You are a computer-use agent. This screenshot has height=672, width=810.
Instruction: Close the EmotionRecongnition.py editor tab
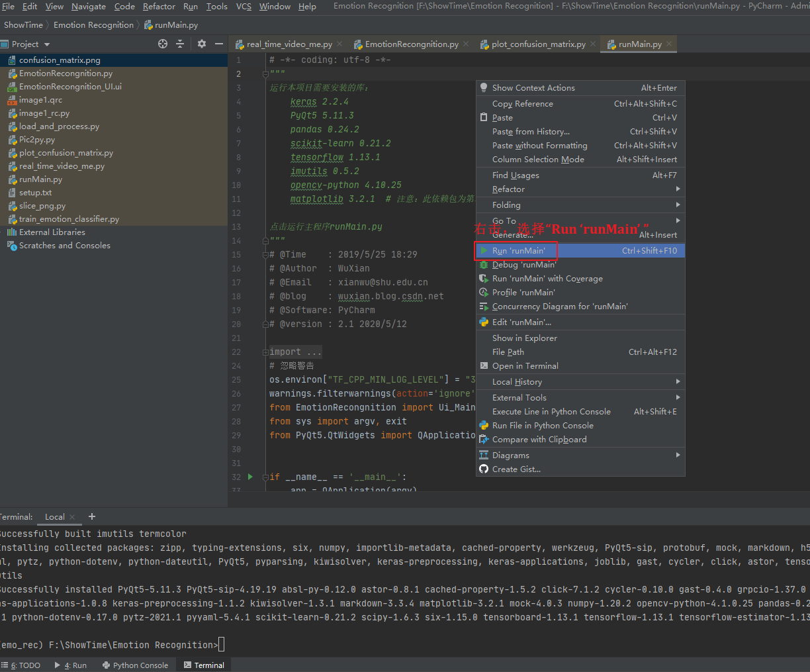pyautogui.click(x=466, y=44)
